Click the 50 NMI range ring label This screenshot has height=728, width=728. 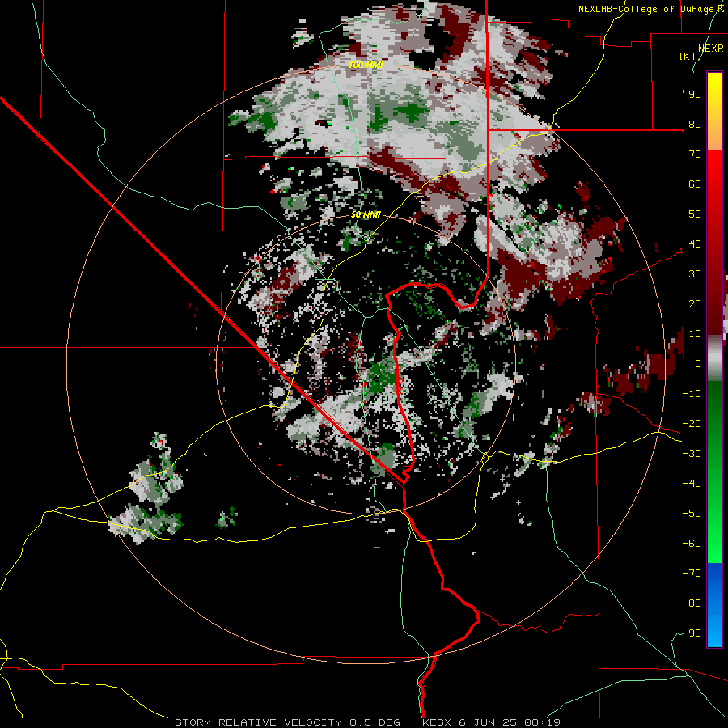click(366, 214)
